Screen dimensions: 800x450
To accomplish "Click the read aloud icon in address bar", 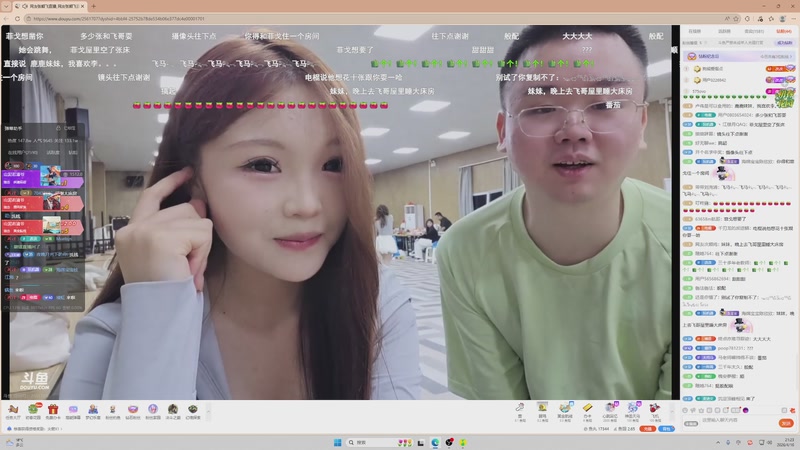I will click(727, 18).
